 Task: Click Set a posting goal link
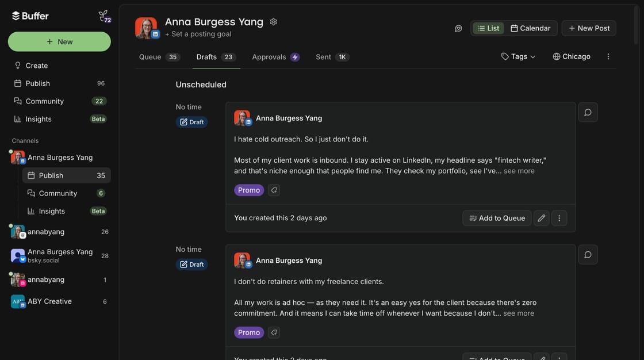coord(198,34)
